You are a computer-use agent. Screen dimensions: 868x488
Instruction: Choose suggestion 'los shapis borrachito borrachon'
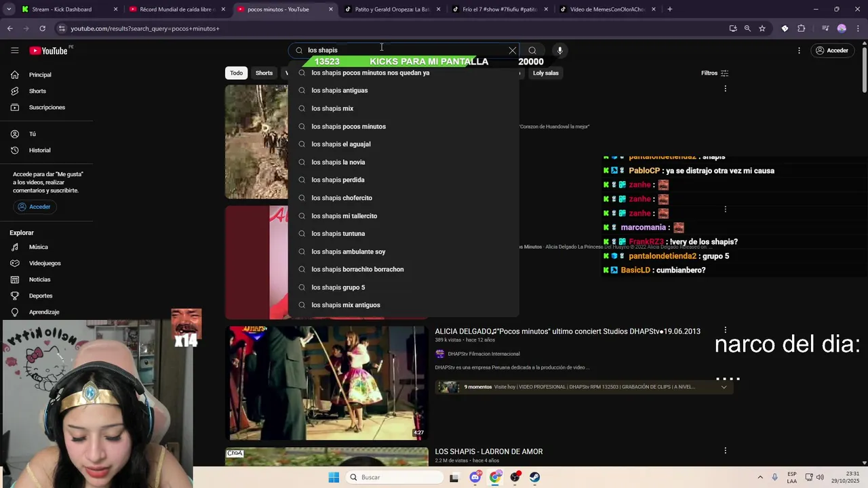(x=403, y=269)
